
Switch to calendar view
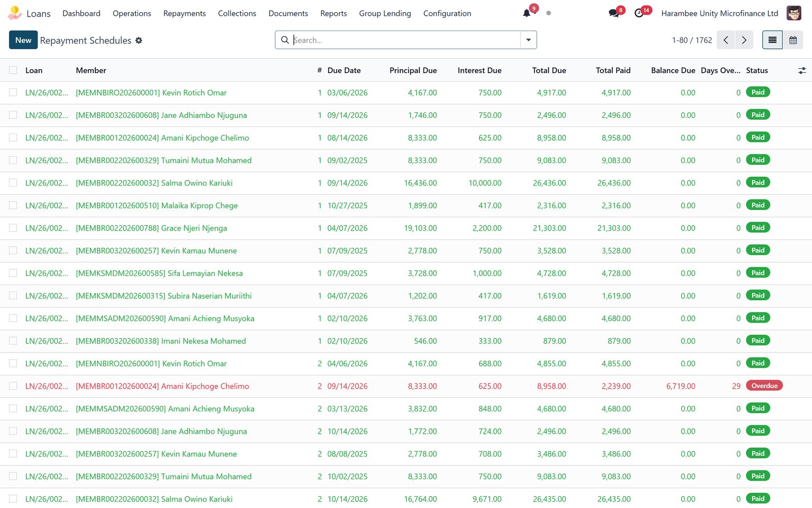click(793, 40)
